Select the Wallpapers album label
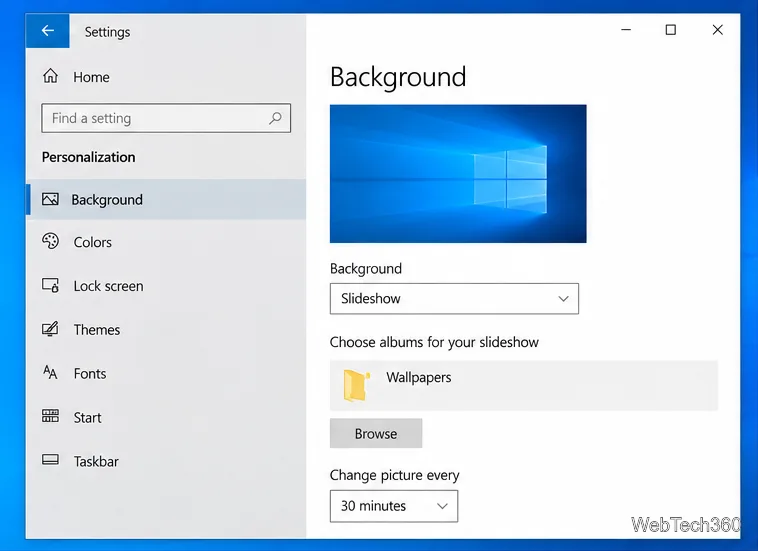This screenshot has width=758, height=551. click(419, 377)
